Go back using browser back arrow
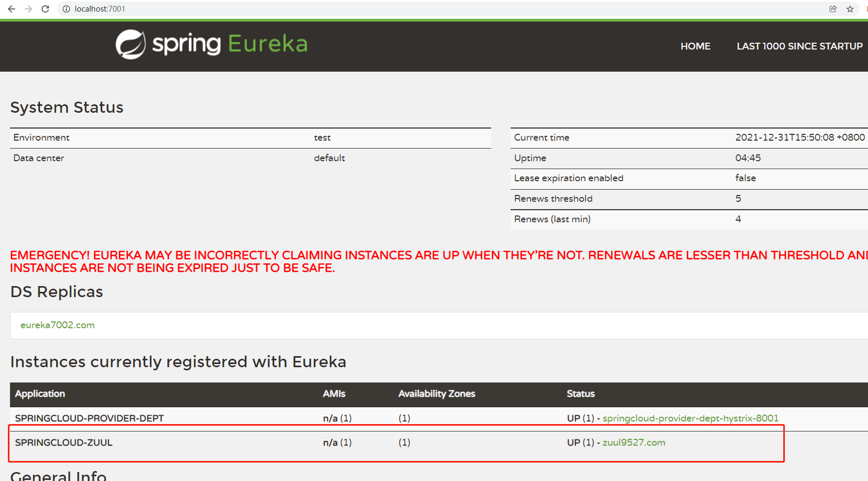Screen dimensions: 868x481 click(x=12, y=9)
